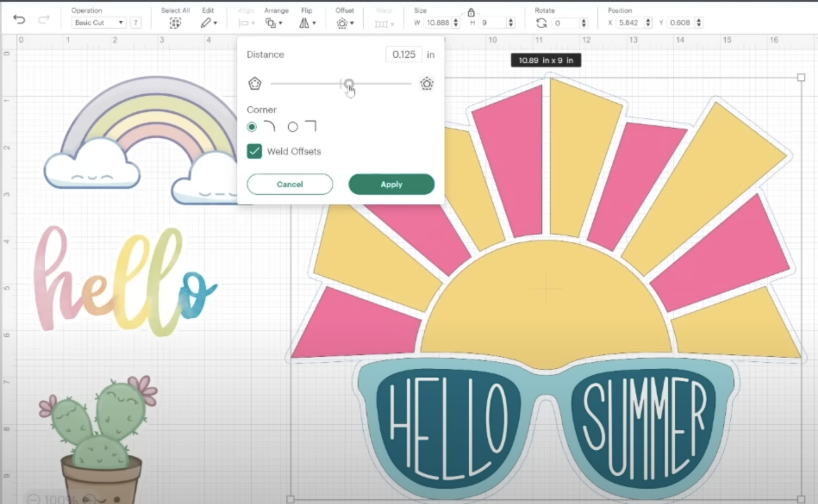Click the Offset tool icon
The height and width of the screenshot is (504, 818).
(x=342, y=23)
